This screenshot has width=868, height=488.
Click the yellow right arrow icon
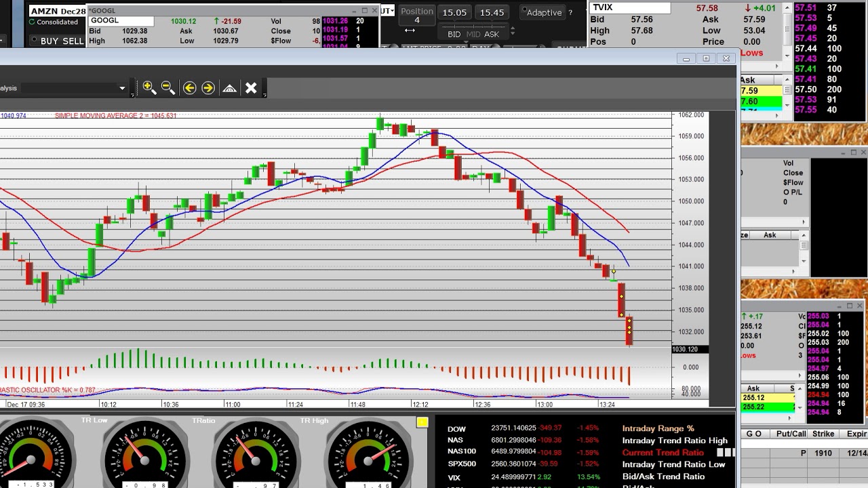(208, 87)
